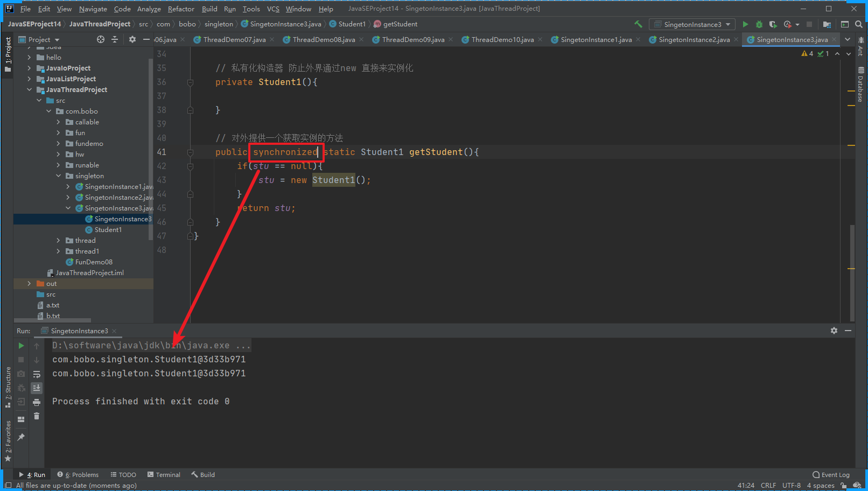Image resolution: width=868 pixels, height=491 pixels.
Task: Select the Student1 class in the tree
Action: tap(108, 230)
